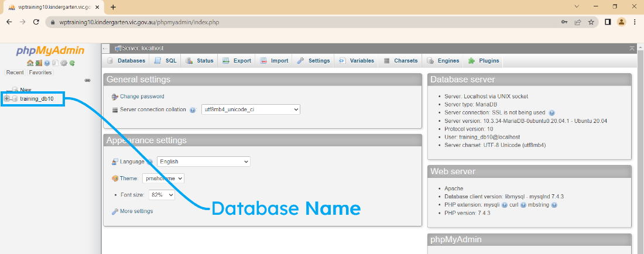Click browser back arrow
Viewport: 644px width, 254px height.
coord(9,22)
